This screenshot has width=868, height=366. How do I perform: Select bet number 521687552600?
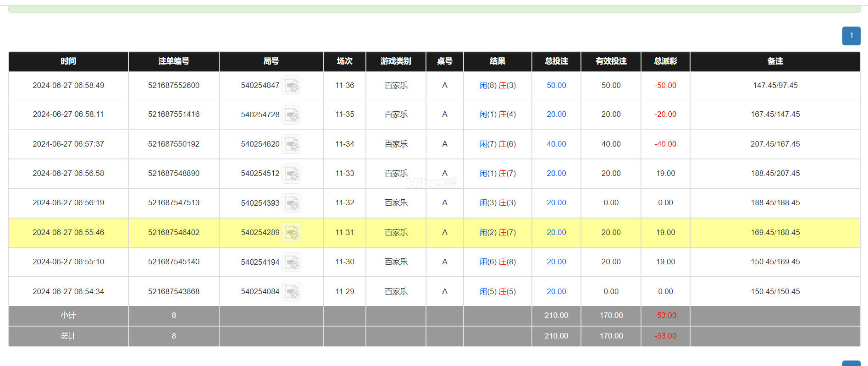(x=174, y=85)
